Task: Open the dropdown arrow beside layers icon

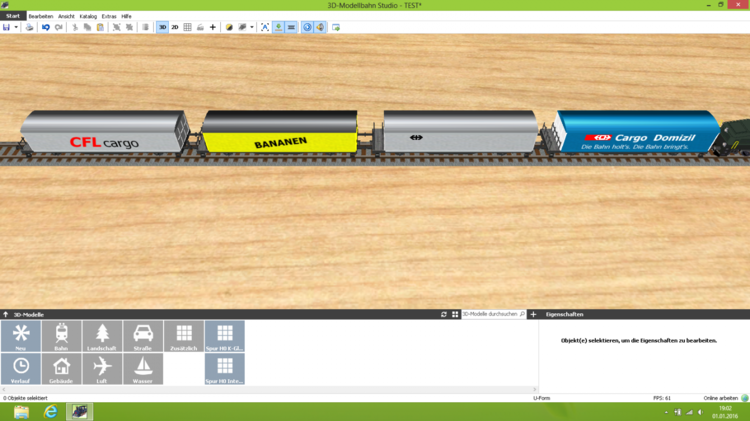Action: (252, 27)
